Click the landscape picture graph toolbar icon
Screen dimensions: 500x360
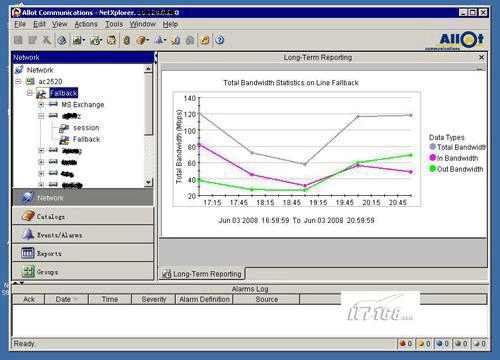(77, 40)
